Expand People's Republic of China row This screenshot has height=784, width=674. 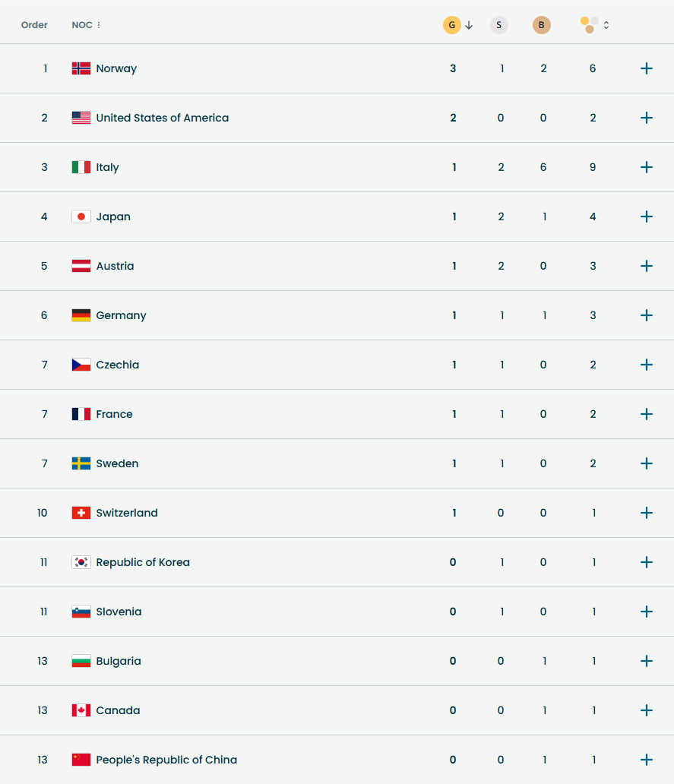647,760
